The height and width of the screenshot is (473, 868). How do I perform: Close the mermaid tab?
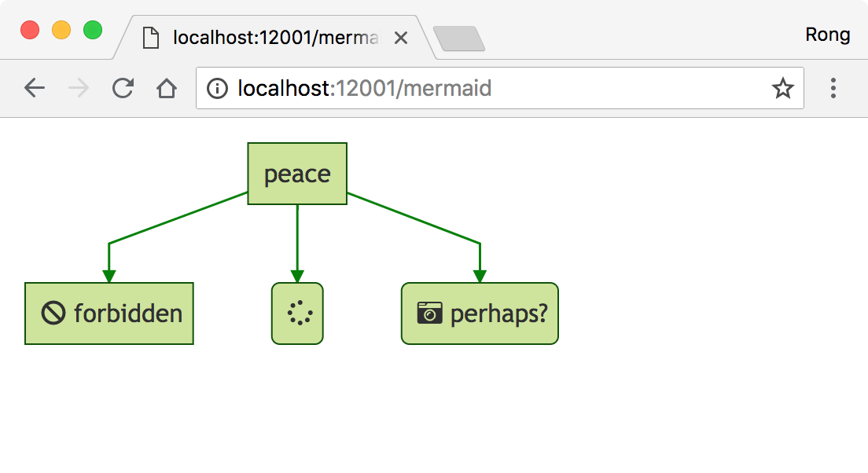401,37
